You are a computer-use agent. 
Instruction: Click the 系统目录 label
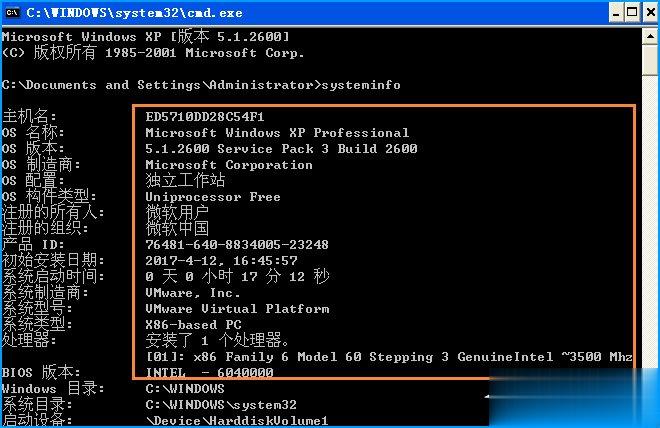tap(37, 404)
